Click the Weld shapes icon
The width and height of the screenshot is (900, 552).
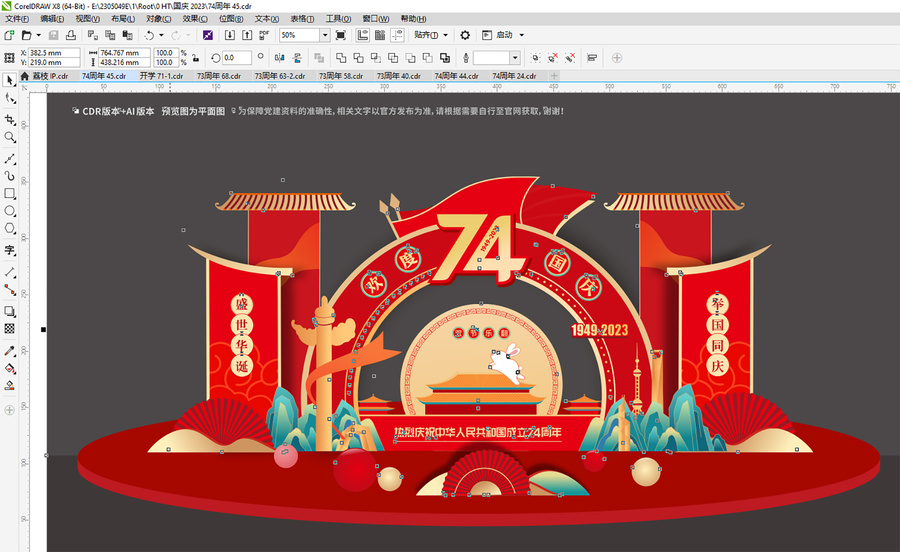pos(341,57)
